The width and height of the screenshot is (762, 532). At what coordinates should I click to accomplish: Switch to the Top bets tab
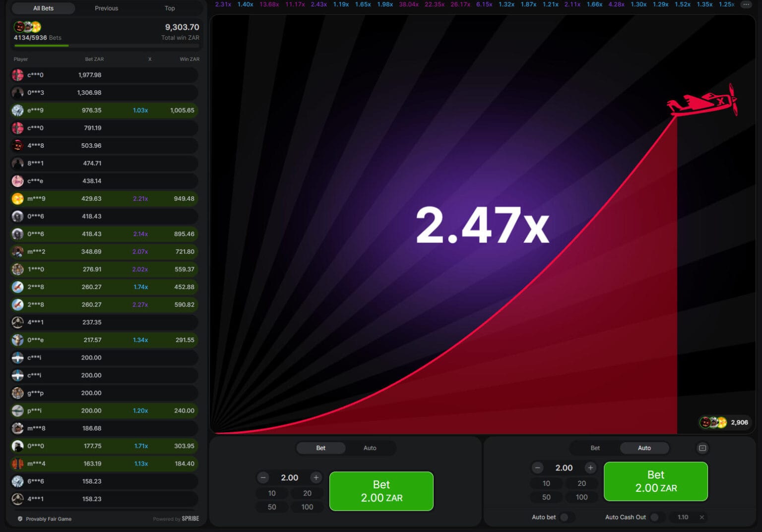(x=169, y=8)
